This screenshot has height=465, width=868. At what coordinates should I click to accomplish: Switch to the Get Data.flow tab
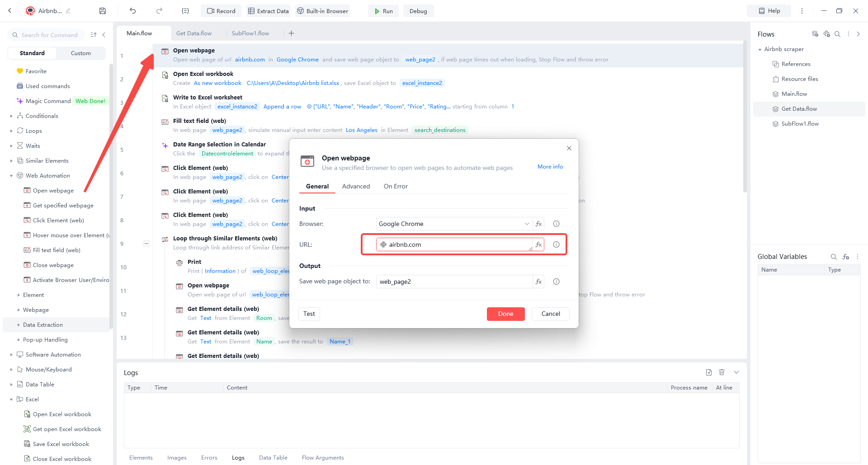point(194,33)
